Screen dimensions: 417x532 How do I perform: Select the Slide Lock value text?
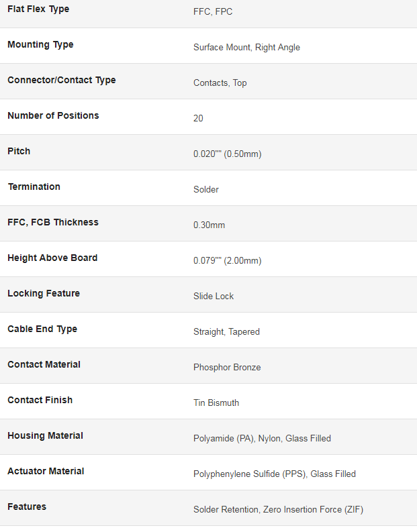click(x=214, y=297)
